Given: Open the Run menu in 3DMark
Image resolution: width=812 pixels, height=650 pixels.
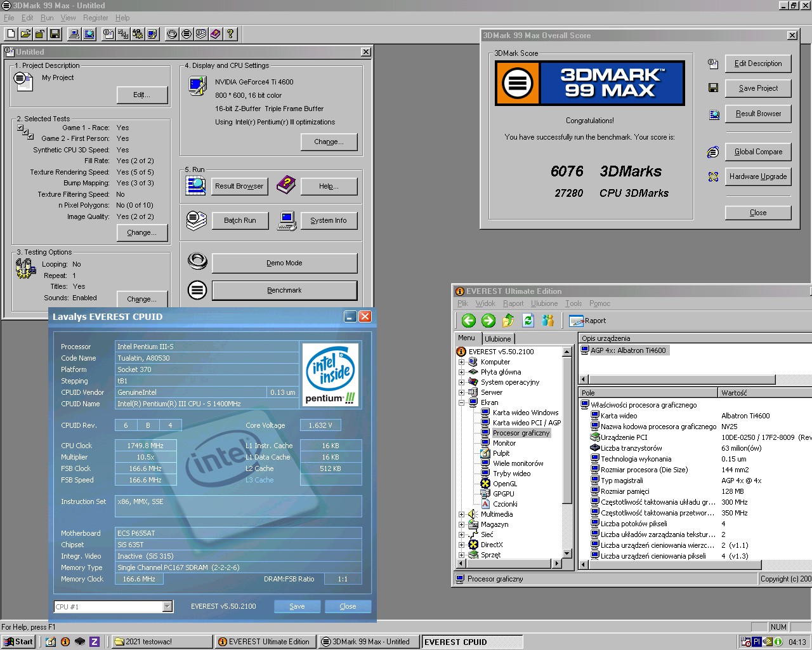Looking at the screenshot, I should click(x=47, y=18).
